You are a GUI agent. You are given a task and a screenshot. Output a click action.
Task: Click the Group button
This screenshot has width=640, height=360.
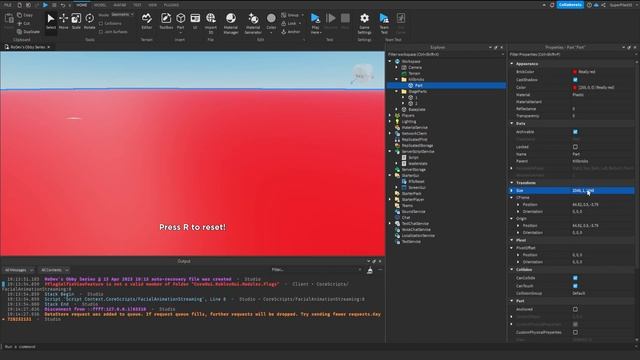pyautogui.click(x=290, y=15)
